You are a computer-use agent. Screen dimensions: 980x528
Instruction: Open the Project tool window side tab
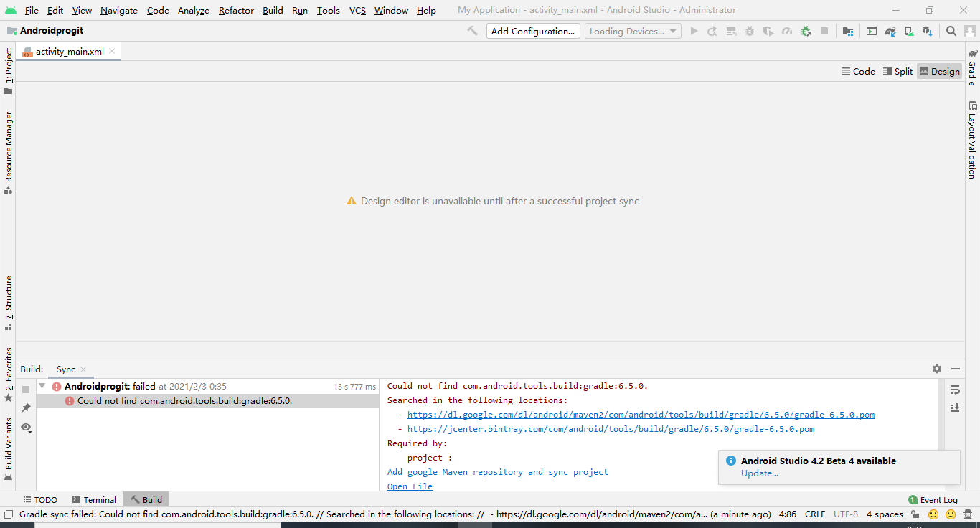[9, 70]
